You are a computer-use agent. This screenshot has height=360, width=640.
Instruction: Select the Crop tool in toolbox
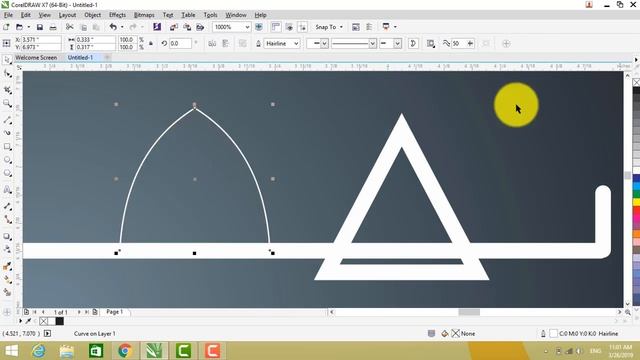(7, 89)
